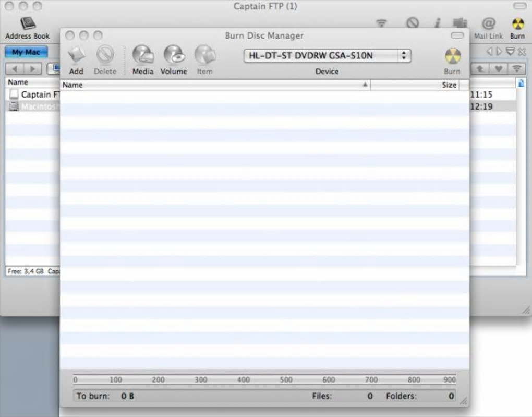The width and height of the screenshot is (532, 417).
Task: Click the folders icon in Captain FTP toolbar
Action: point(460,23)
